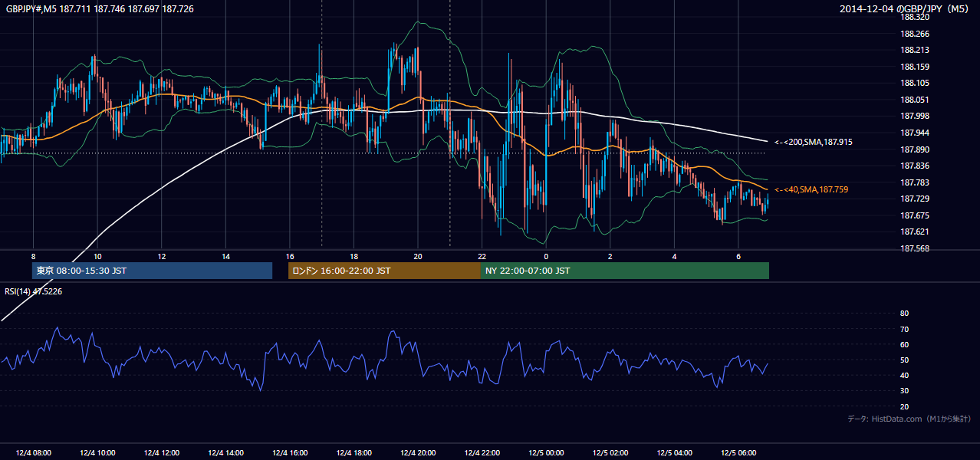Screen dimensions: 980x460
Task: Click price axis value 187.998
Action: click(x=914, y=117)
